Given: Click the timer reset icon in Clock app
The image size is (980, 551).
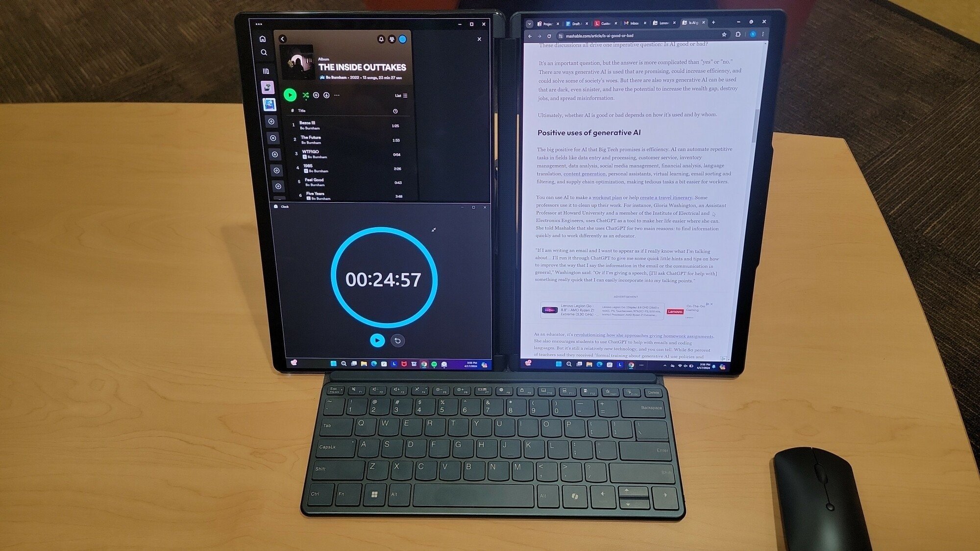Looking at the screenshot, I should (x=398, y=340).
